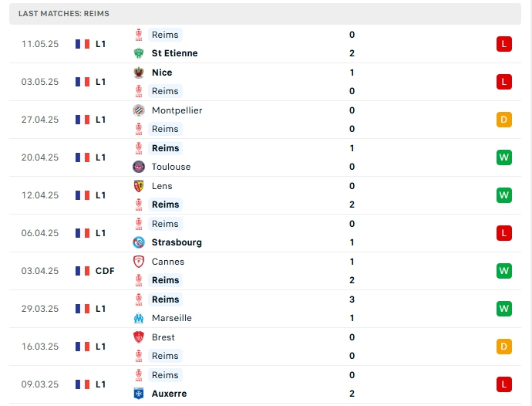532x406 pixels.
Task: Select the Last Matches: Reims header
Action: click(265, 14)
